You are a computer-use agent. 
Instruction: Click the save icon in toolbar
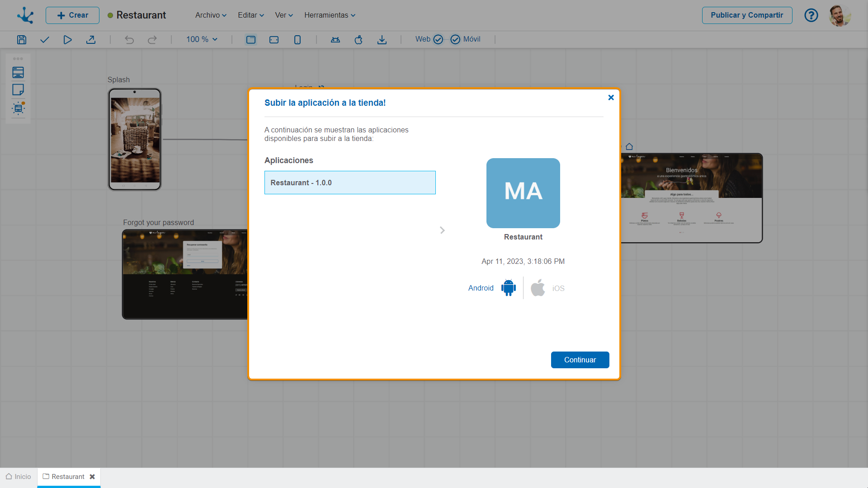(x=22, y=40)
